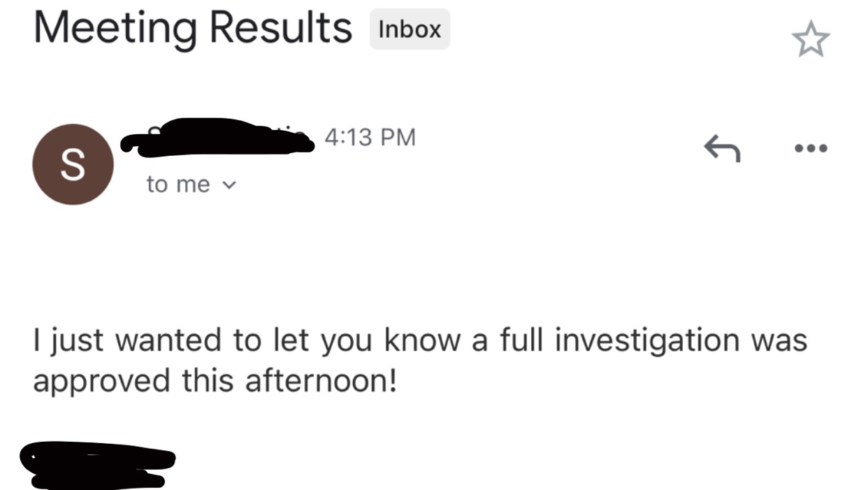
Task: Tap the words 'full investigation' in the body
Action: [x=619, y=342]
